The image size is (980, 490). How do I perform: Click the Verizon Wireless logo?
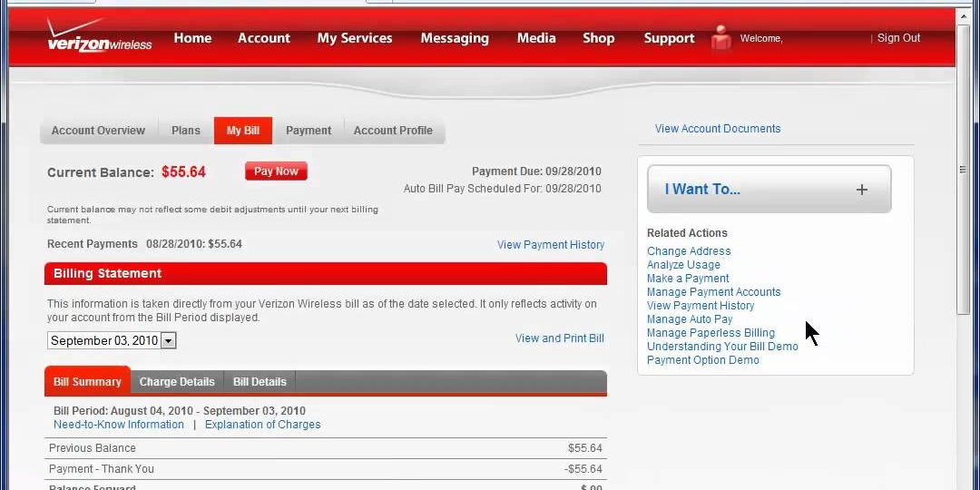(x=99, y=38)
